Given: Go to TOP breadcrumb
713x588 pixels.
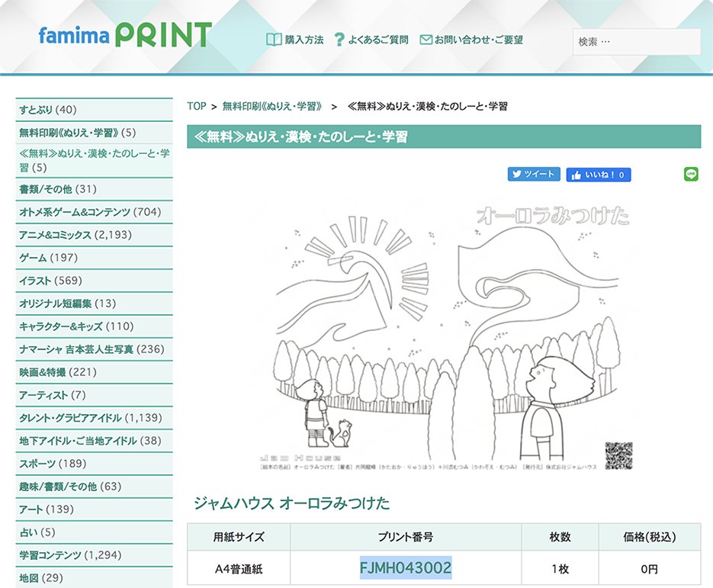Looking at the screenshot, I should (197, 106).
